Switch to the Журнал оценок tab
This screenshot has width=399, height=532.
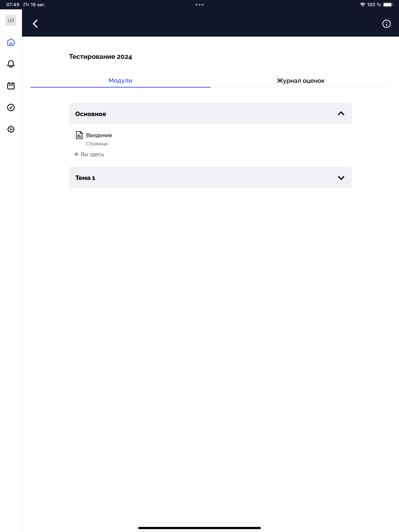pos(301,81)
